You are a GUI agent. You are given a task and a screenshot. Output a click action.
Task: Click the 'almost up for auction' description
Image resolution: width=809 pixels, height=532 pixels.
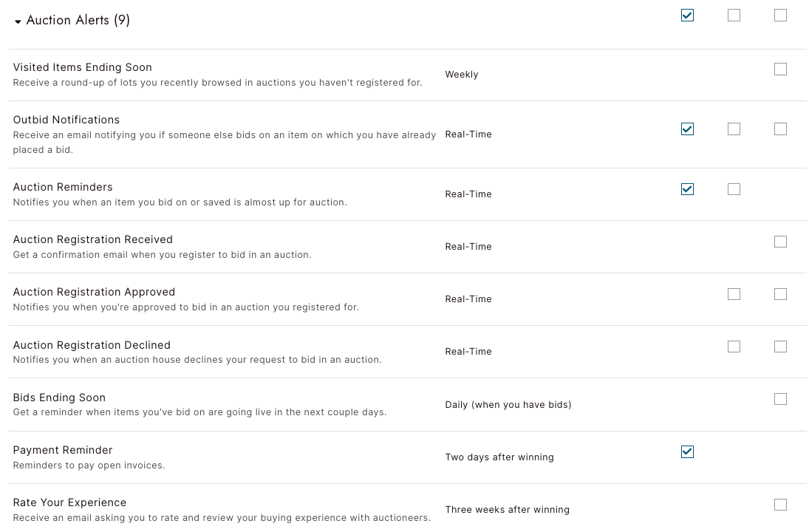coord(180,202)
